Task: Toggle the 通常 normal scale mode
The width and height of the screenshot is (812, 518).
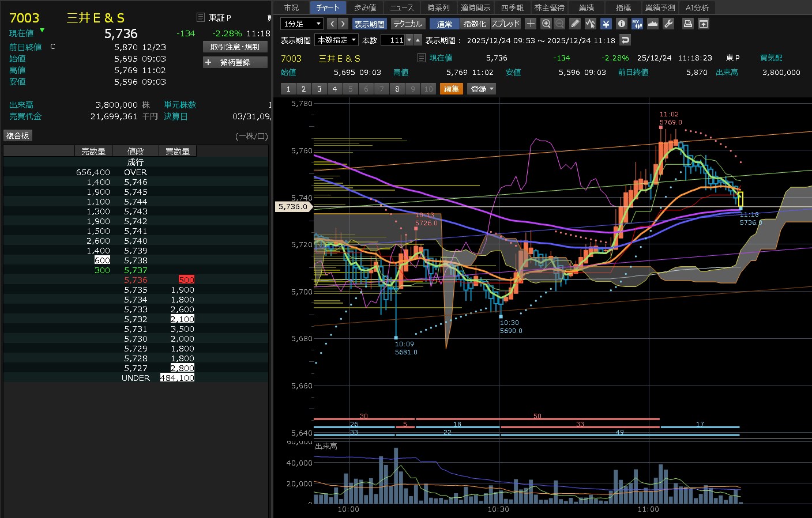Action: pyautogui.click(x=444, y=24)
